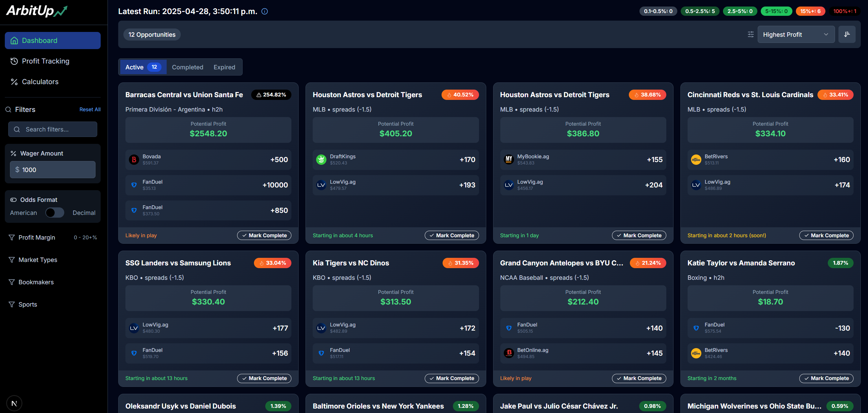Click the Bovada bookmaker logo

tap(134, 160)
